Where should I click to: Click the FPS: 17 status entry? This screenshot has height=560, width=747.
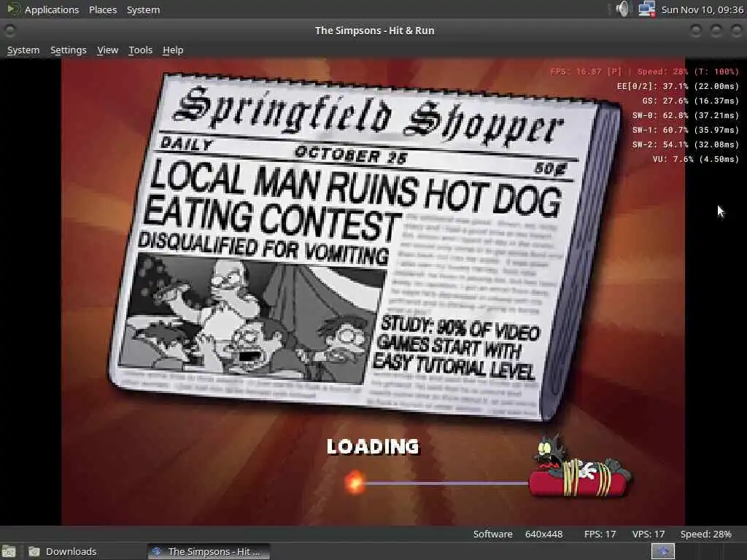(600, 534)
